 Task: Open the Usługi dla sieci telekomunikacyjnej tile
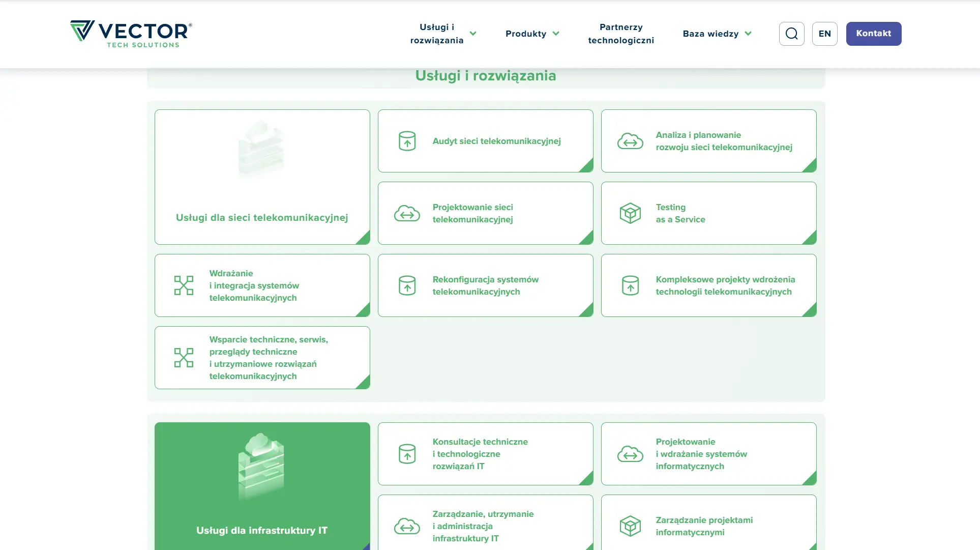click(x=262, y=177)
